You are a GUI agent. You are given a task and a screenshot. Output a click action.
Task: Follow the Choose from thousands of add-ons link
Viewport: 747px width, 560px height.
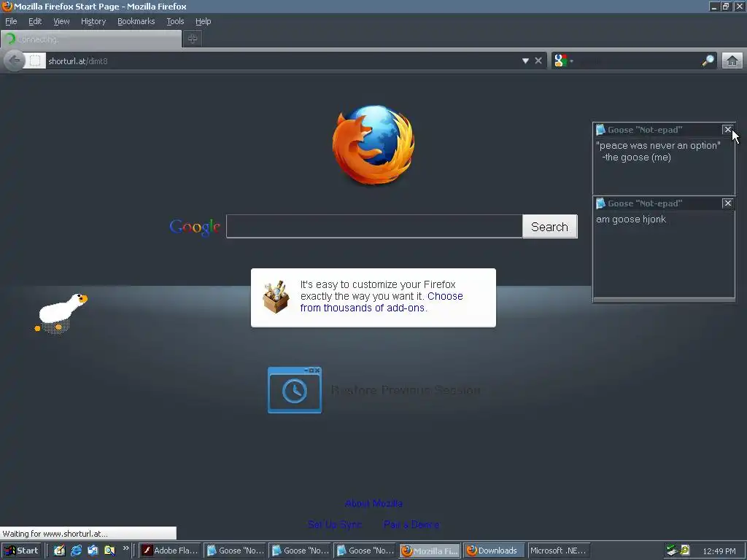click(x=381, y=302)
